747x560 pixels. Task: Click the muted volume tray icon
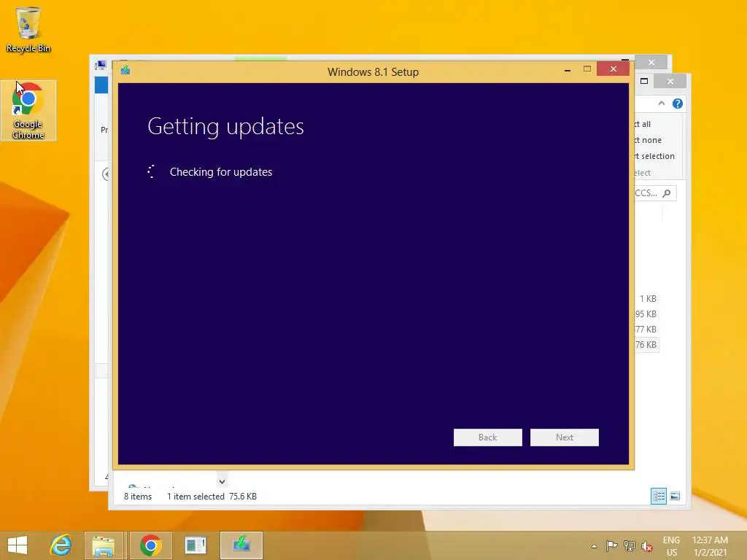click(x=646, y=546)
